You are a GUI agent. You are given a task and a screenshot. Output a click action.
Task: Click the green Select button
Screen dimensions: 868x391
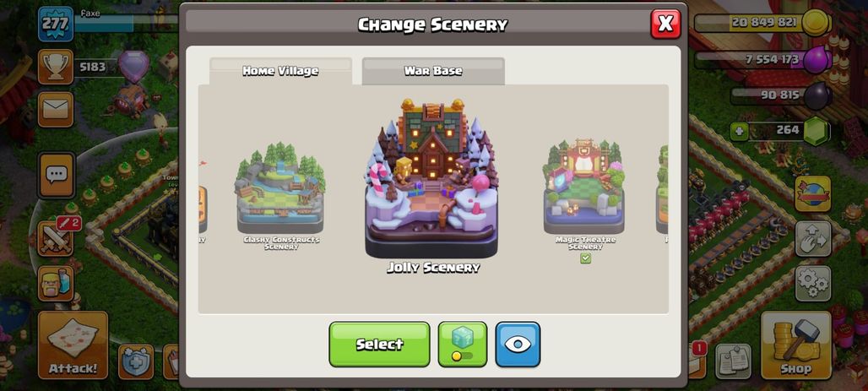coord(379,344)
